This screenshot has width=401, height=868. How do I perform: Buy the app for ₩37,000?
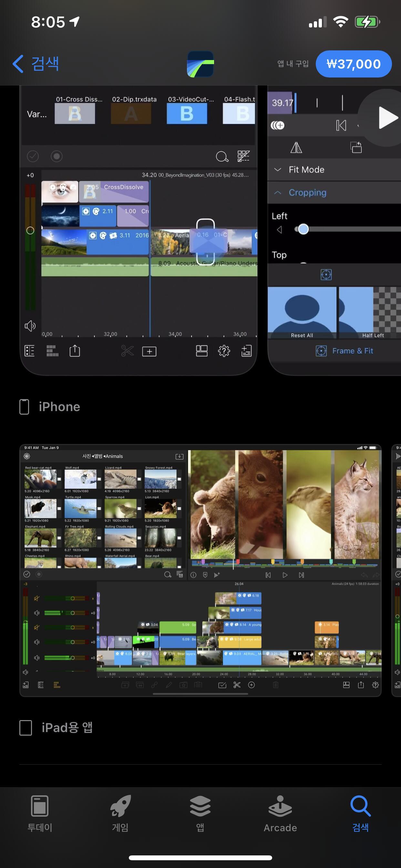point(354,64)
